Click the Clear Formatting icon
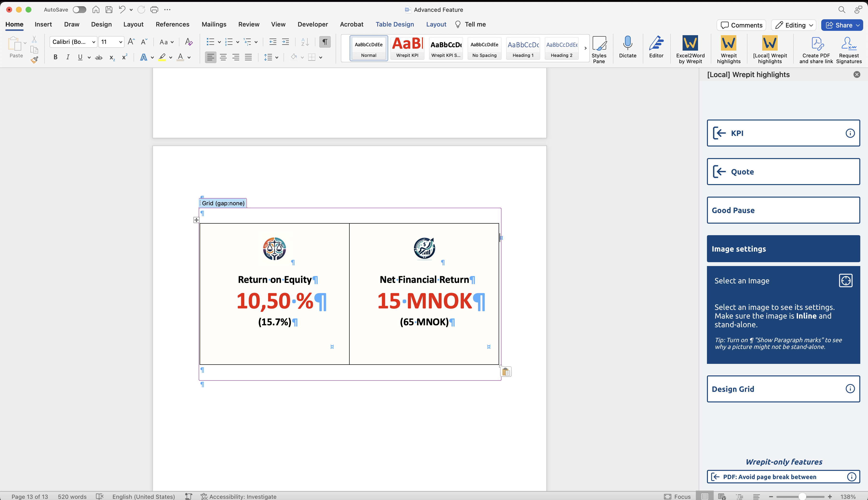The width and height of the screenshot is (868, 500). (189, 42)
